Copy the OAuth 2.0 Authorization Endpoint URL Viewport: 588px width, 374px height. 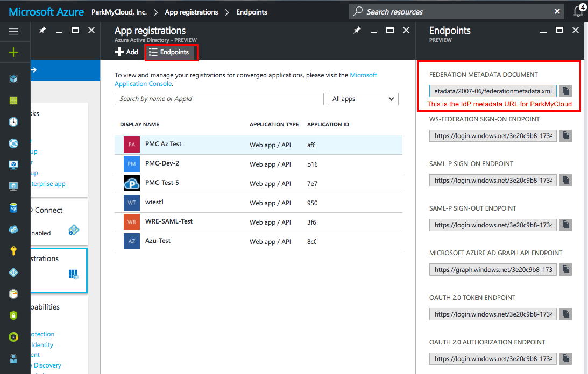click(566, 358)
